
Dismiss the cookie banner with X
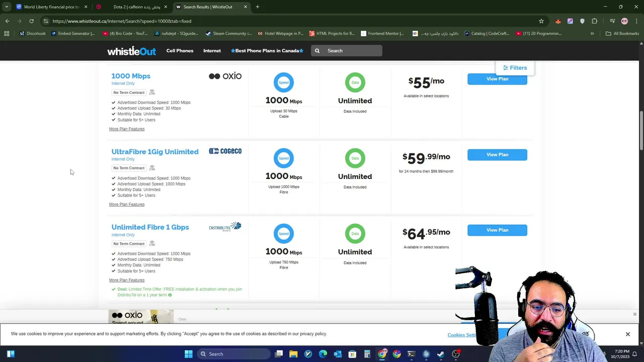coord(627,334)
